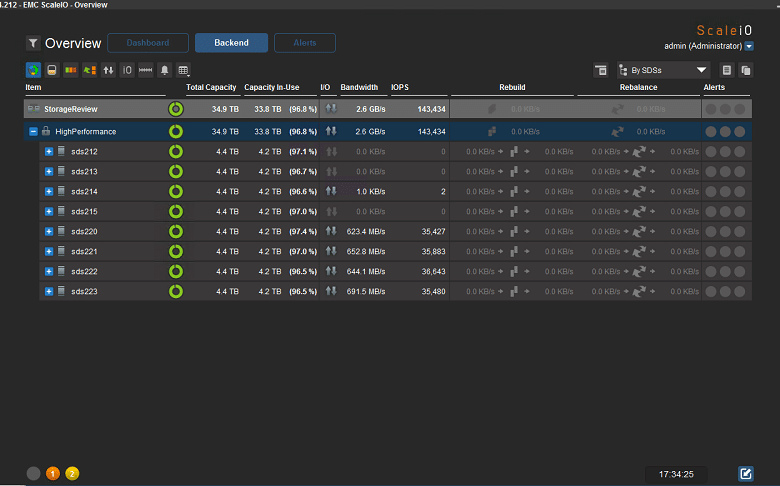Click the Rebuild column header
The width and height of the screenshot is (780, 486).
click(x=512, y=87)
